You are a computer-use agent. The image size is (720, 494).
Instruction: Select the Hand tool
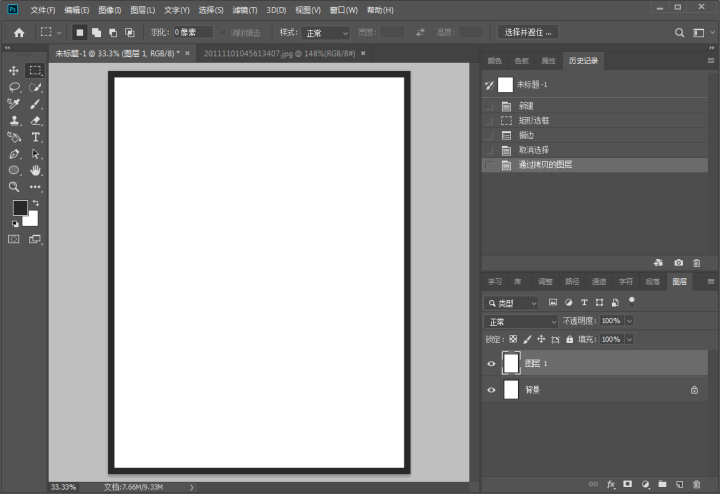(x=35, y=170)
